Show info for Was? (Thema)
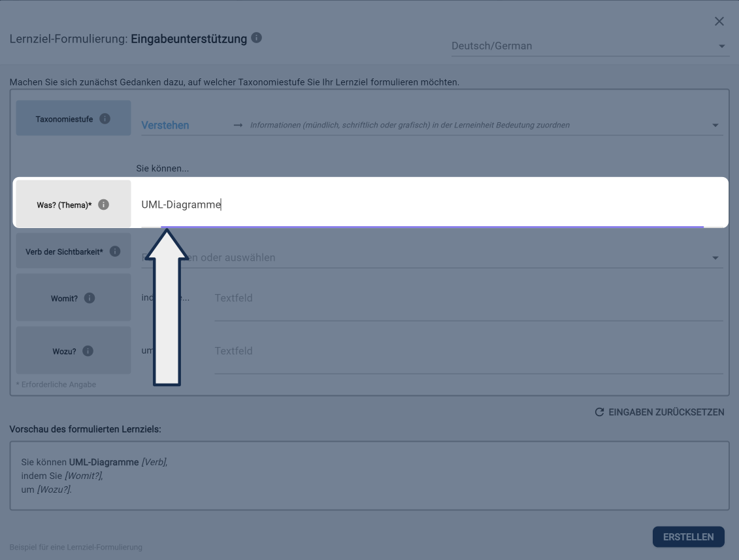Viewport: 739px width, 560px height. pyautogui.click(x=103, y=205)
